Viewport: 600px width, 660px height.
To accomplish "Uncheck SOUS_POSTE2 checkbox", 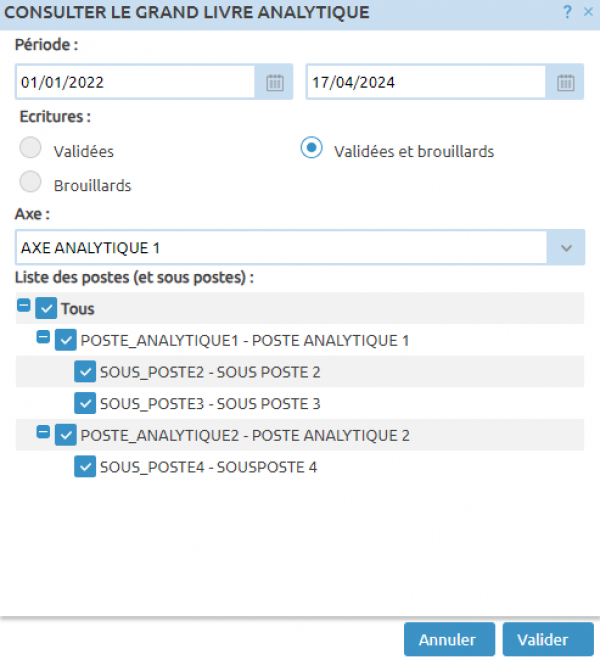I will pos(85,372).
